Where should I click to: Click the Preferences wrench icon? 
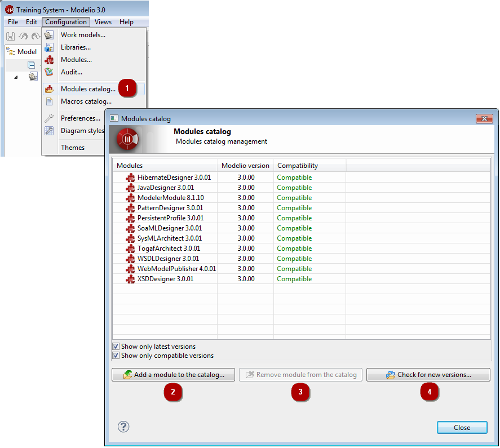pyautogui.click(x=49, y=118)
